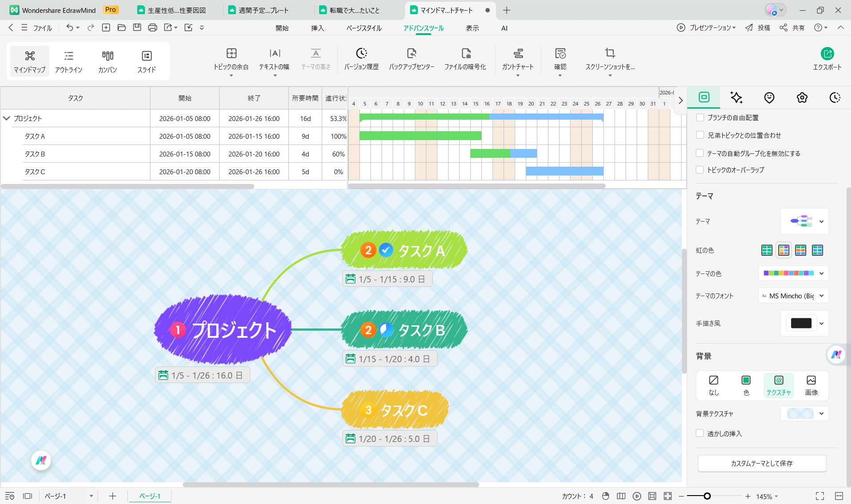Collapse the プロジェクト task row
Image resolution: width=851 pixels, height=504 pixels.
coord(6,118)
